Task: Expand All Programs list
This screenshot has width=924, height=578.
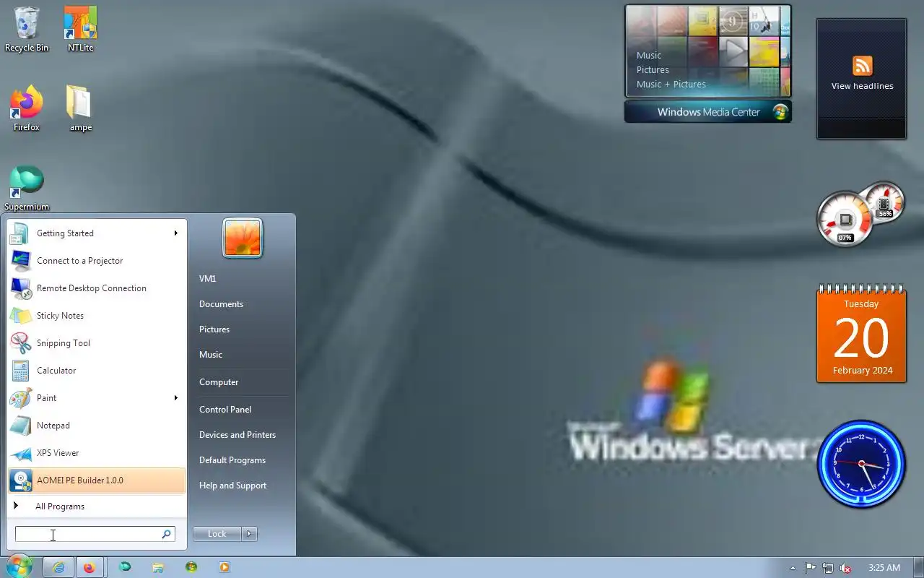Action: pos(97,506)
